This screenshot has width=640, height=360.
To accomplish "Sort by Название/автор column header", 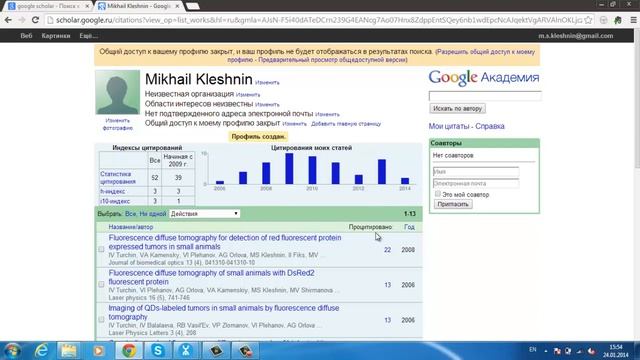I will click(131, 227).
